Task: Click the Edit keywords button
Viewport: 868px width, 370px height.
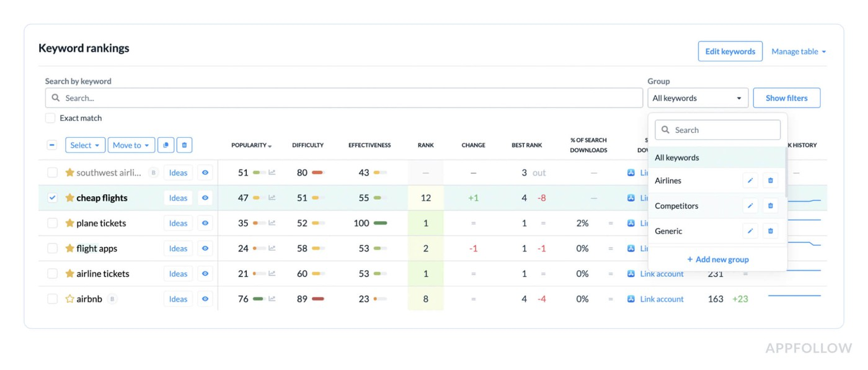Action: click(x=730, y=52)
